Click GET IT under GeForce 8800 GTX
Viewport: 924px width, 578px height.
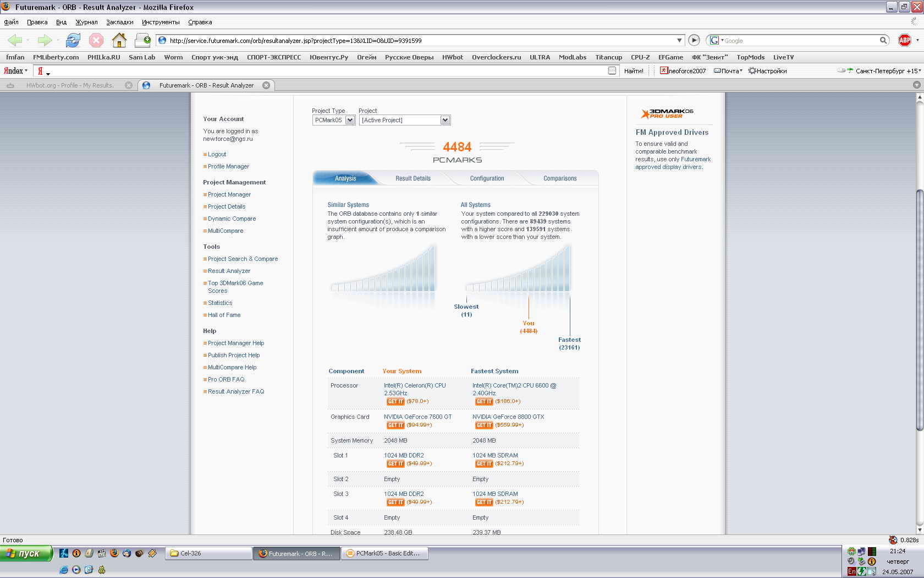[484, 425]
